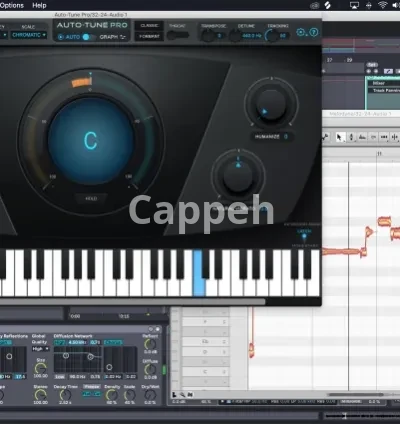Toggle reverb device activator at title bar
Viewport: 400px width, 424px height.
pyautogui.click(x=157, y=329)
